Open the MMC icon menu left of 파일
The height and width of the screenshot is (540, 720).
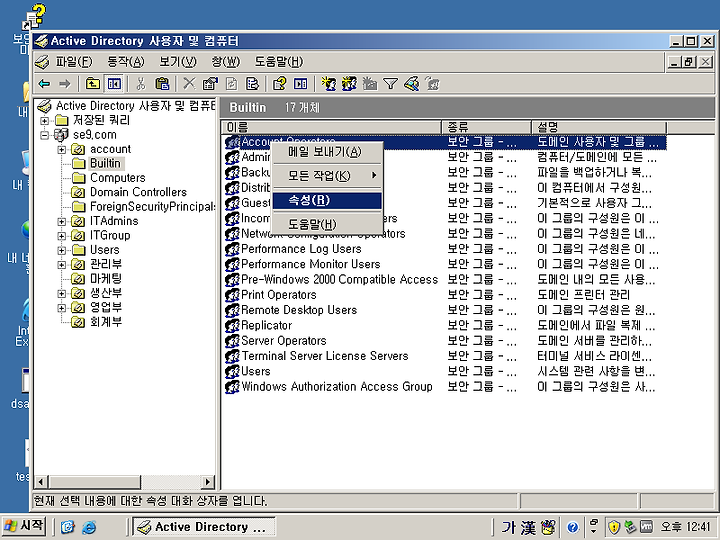(x=42, y=62)
